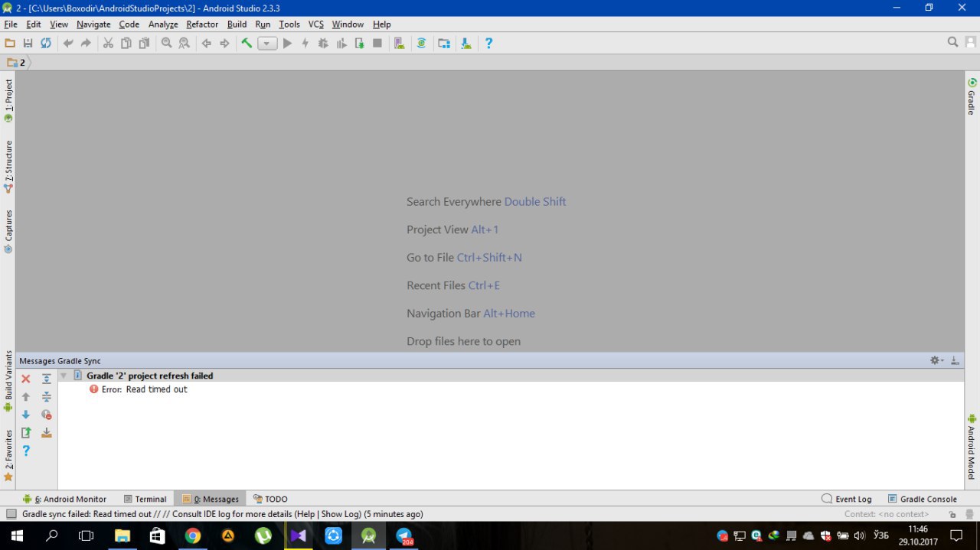The height and width of the screenshot is (550, 980).
Task: Open the Z: Structure side tab
Action: click(x=8, y=166)
